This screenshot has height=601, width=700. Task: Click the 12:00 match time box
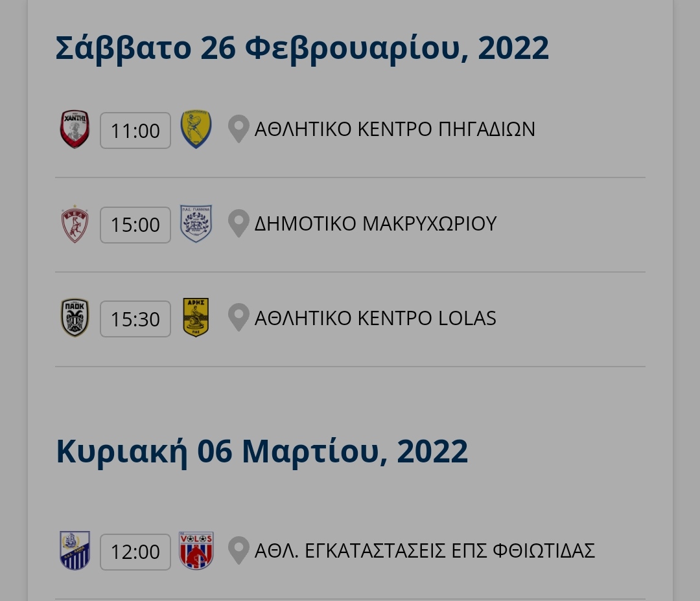tap(135, 552)
